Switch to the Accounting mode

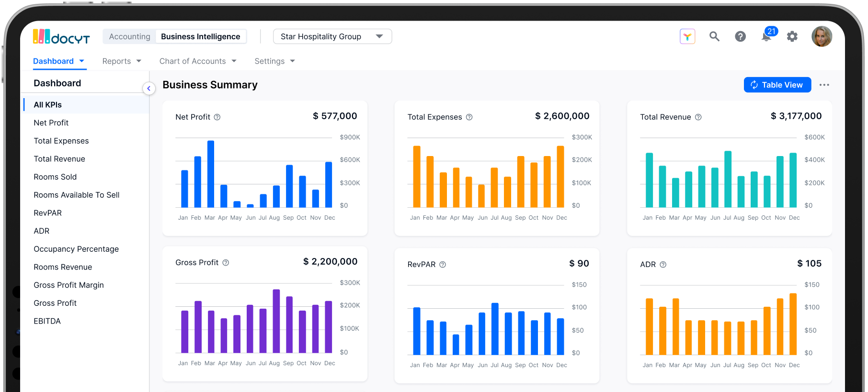coord(129,36)
